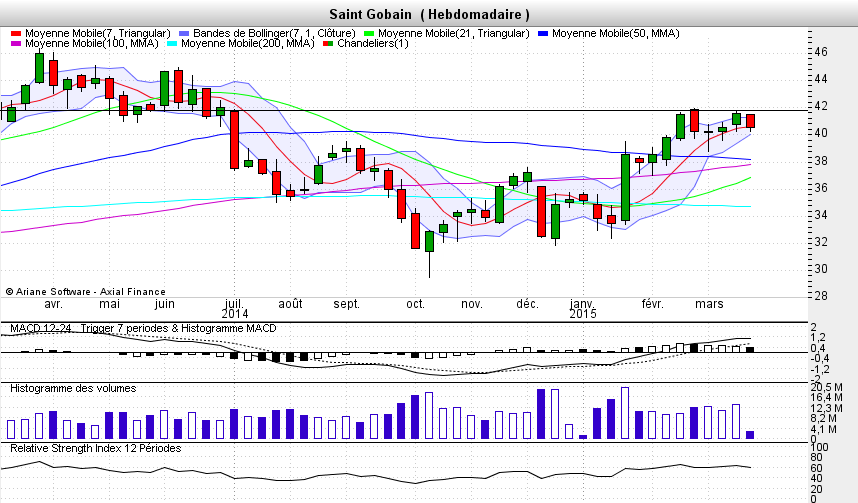Click the 46 price label on the right axis
The image size is (858, 503).
click(x=821, y=52)
